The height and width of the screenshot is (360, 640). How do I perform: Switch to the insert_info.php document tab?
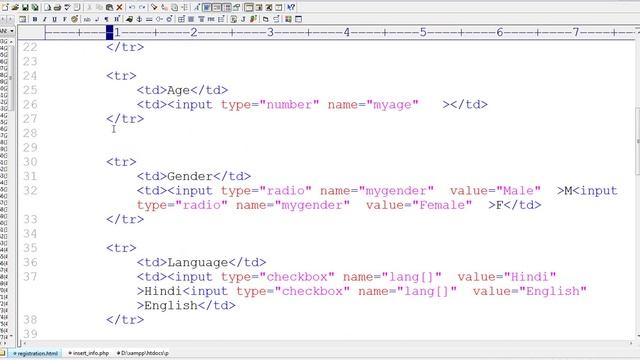pos(89,353)
